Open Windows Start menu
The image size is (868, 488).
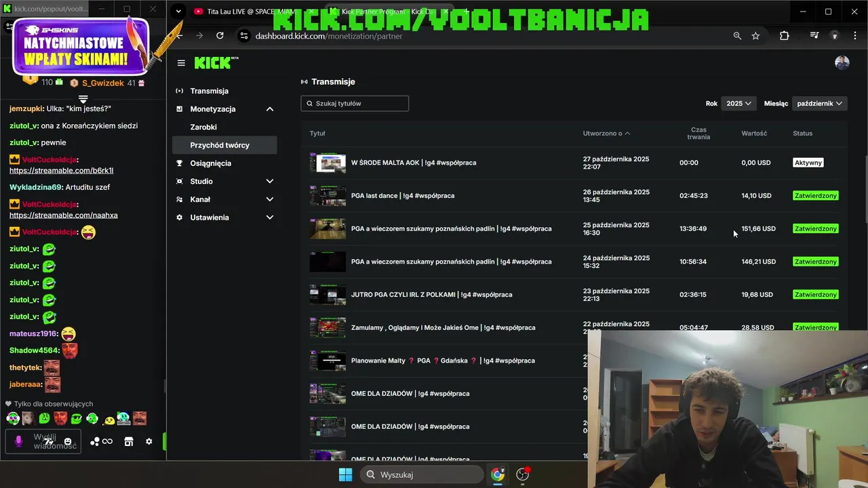pyautogui.click(x=345, y=474)
